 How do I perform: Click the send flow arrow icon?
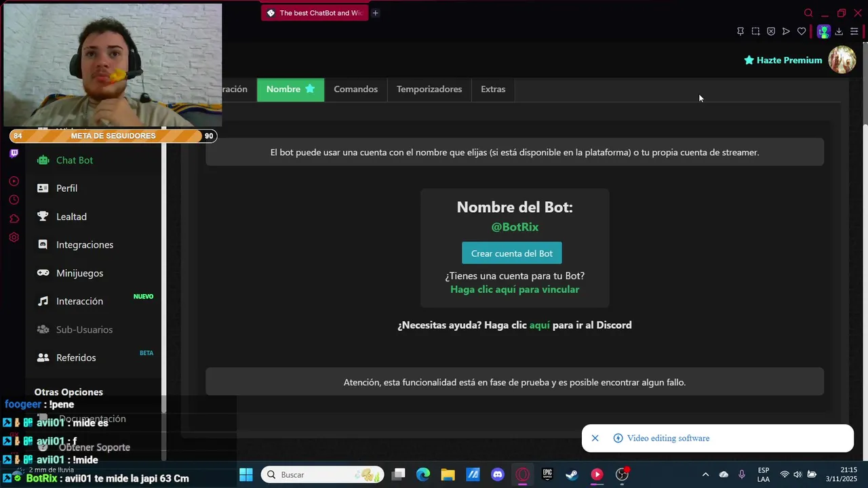(786, 31)
